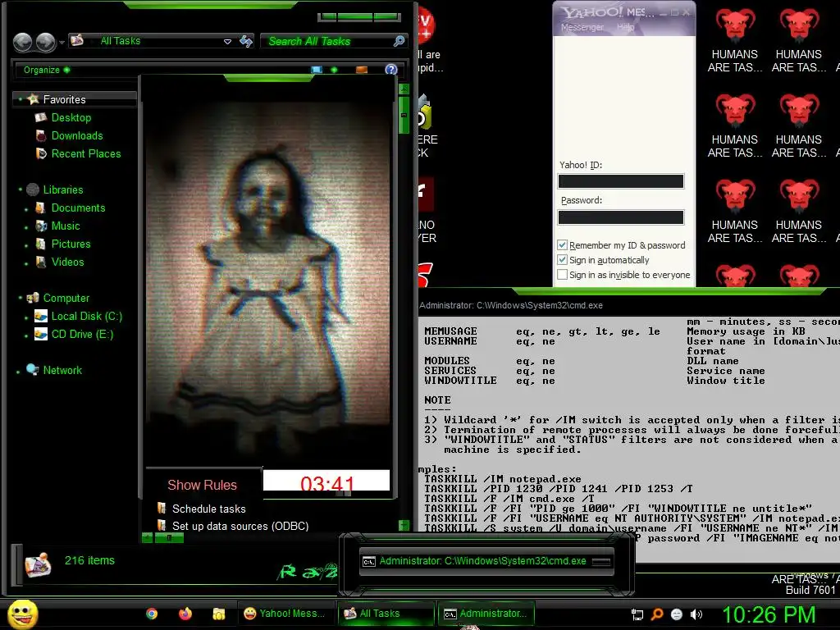Open Desktop under Favorites
The height and width of the screenshot is (630, 840).
71,117
